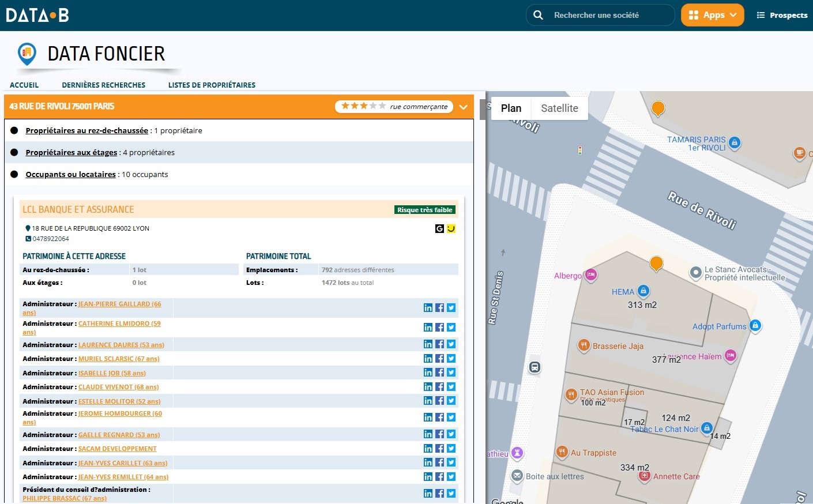
Task: Open the SACAM DEVELOPPEMENT link
Action: [x=118, y=449]
